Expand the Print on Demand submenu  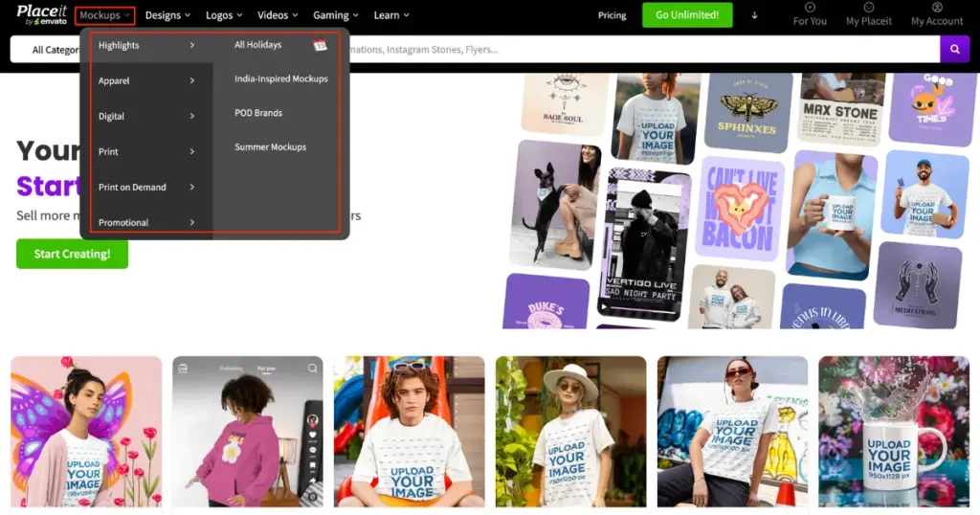click(146, 187)
